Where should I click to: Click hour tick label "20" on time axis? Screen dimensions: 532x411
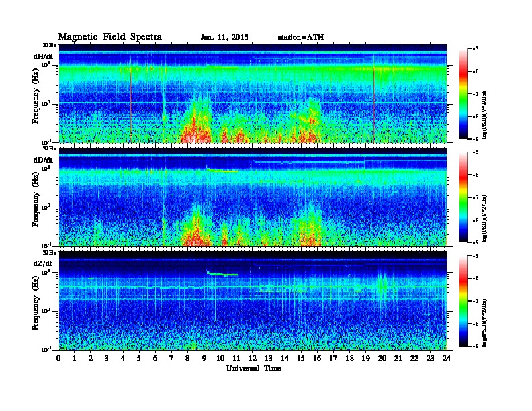click(382, 358)
